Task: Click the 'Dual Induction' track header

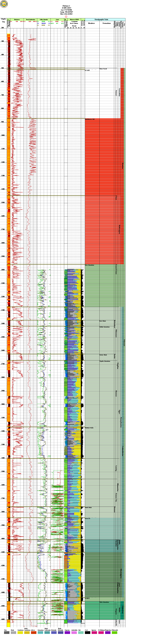Action: point(31,19)
